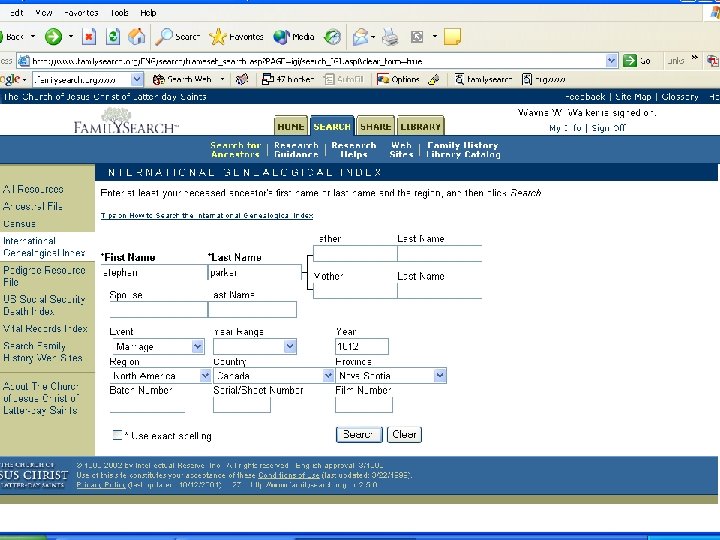
Task: Open the Region dropdown showing North America
Action: (x=205, y=376)
